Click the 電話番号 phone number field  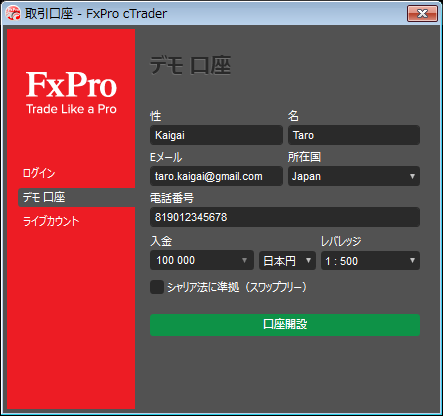(x=285, y=217)
